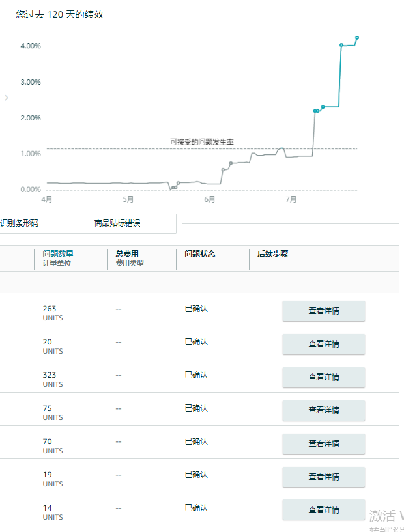The height and width of the screenshot is (532, 404).
Task: View details for the 263 units issue
Action: (x=324, y=311)
